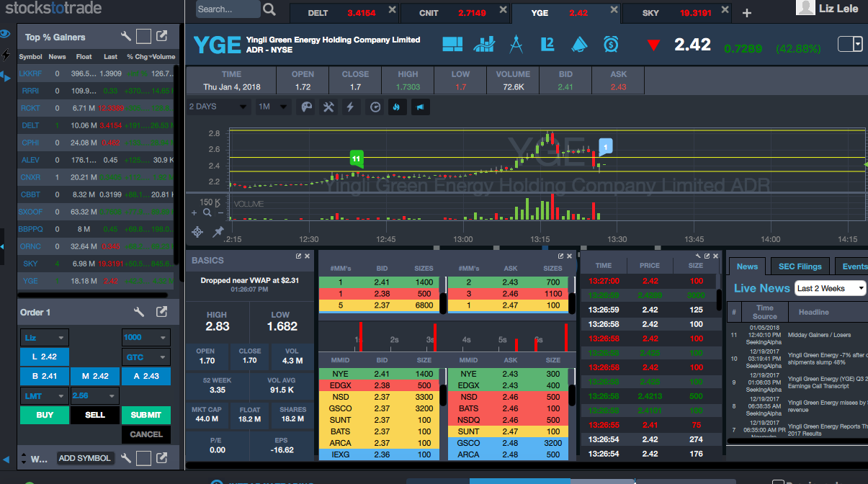Open the GTC time-in-force dropdown
Image resolution: width=868 pixels, height=484 pixels.
tap(146, 357)
